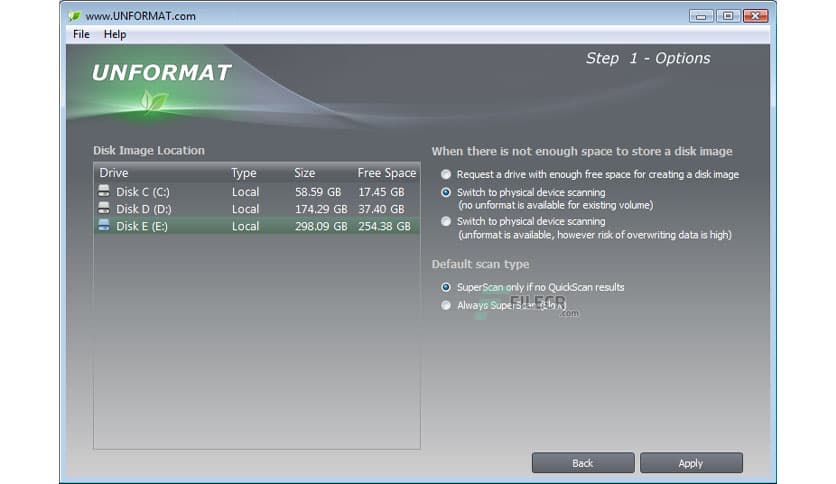
Task: Select the Disk C (C:) row
Action: coord(256,191)
